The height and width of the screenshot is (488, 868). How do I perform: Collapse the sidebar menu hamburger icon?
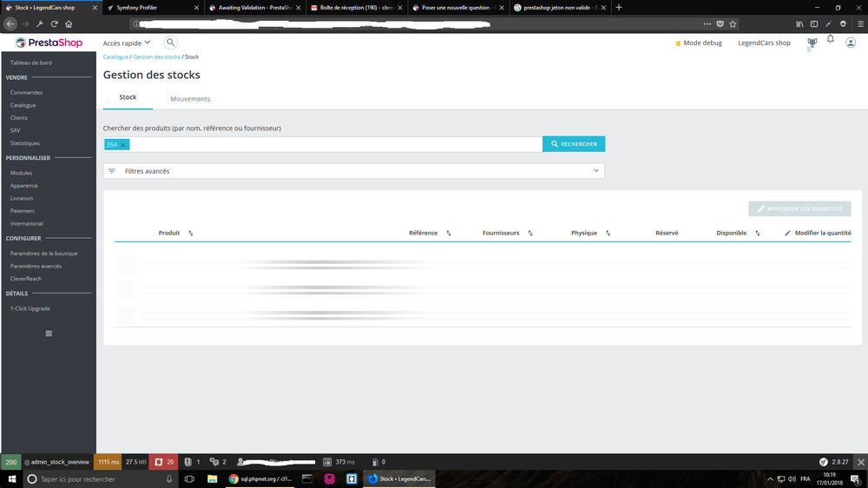point(49,333)
